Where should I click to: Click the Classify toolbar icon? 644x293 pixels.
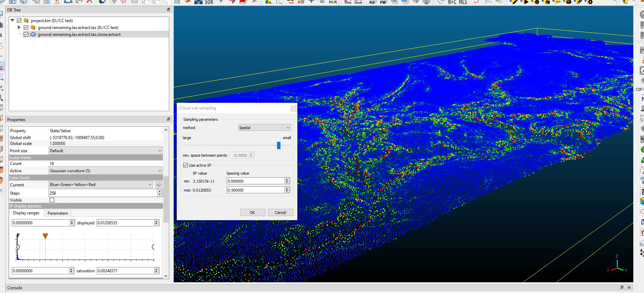pos(358,2)
